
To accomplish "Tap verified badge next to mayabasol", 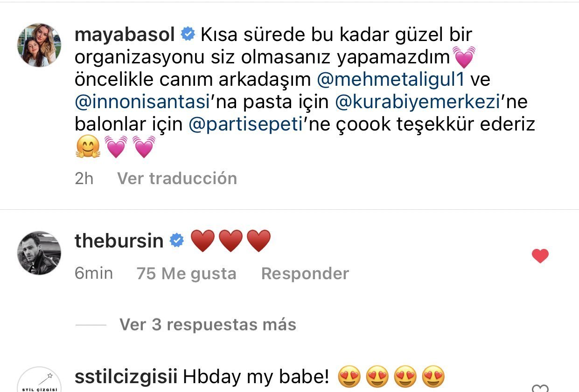I will [x=188, y=34].
